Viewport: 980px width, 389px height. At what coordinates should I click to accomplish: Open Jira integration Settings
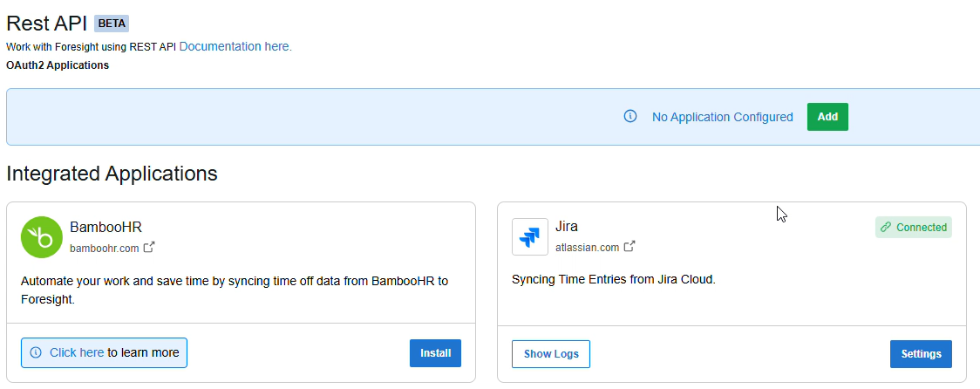pyautogui.click(x=921, y=354)
